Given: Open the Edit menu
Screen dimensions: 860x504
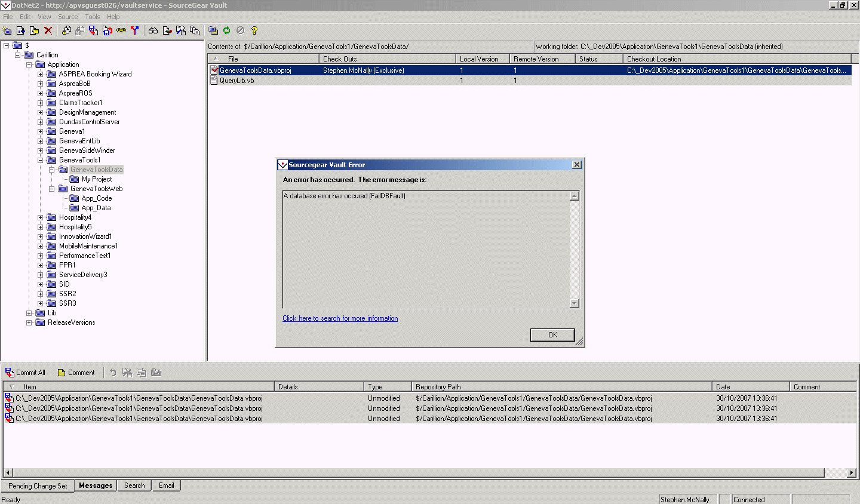Looking at the screenshot, I should pyautogui.click(x=25, y=17).
